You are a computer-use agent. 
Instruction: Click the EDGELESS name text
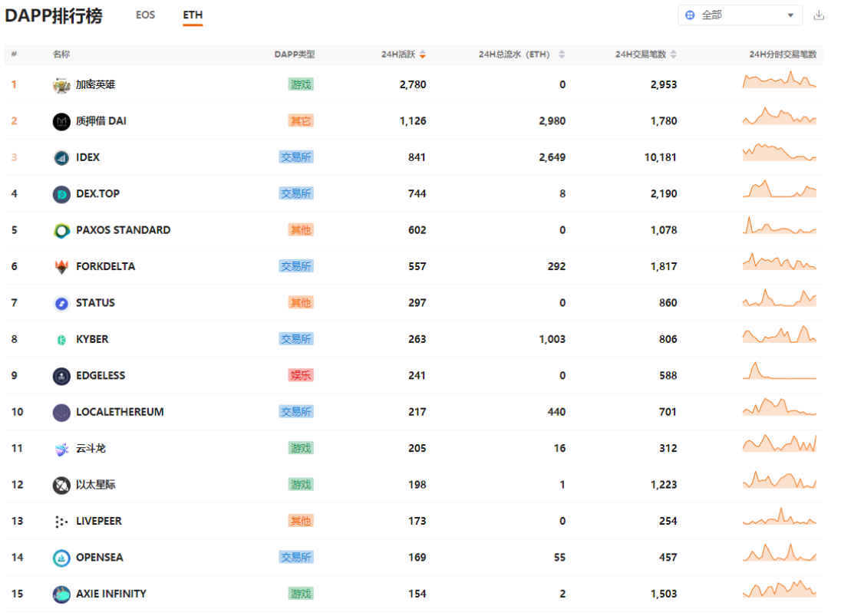click(x=101, y=376)
